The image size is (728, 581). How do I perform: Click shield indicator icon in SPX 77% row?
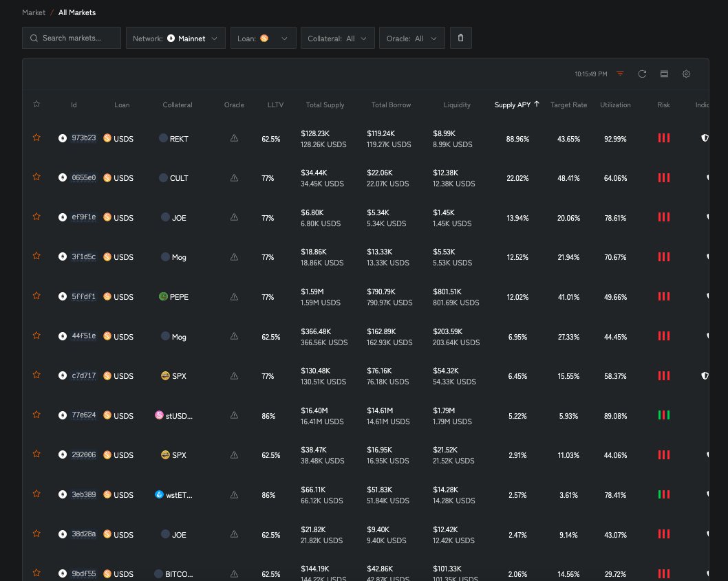point(704,376)
